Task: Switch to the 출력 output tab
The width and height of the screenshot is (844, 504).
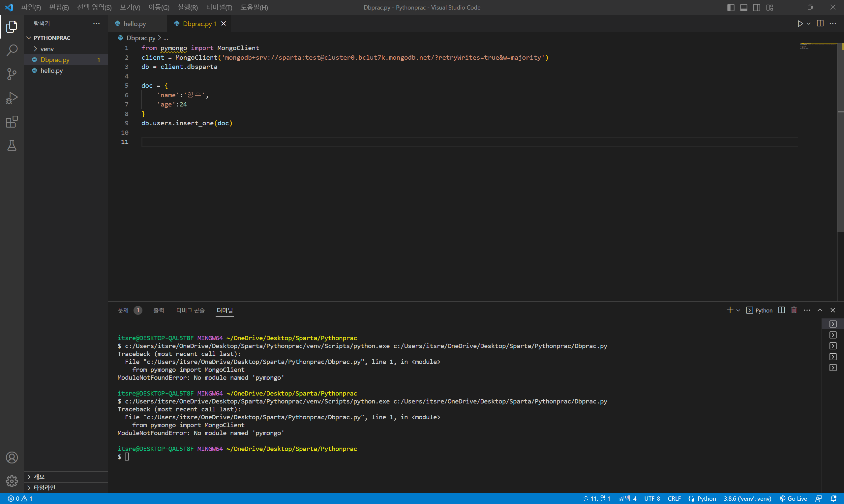Action: point(159,311)
